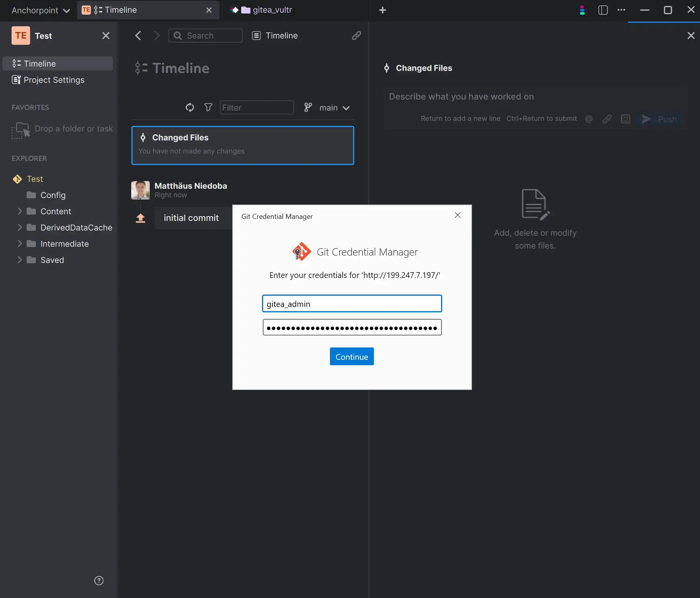Select Timeline in the sidebar

click(57, 63)
